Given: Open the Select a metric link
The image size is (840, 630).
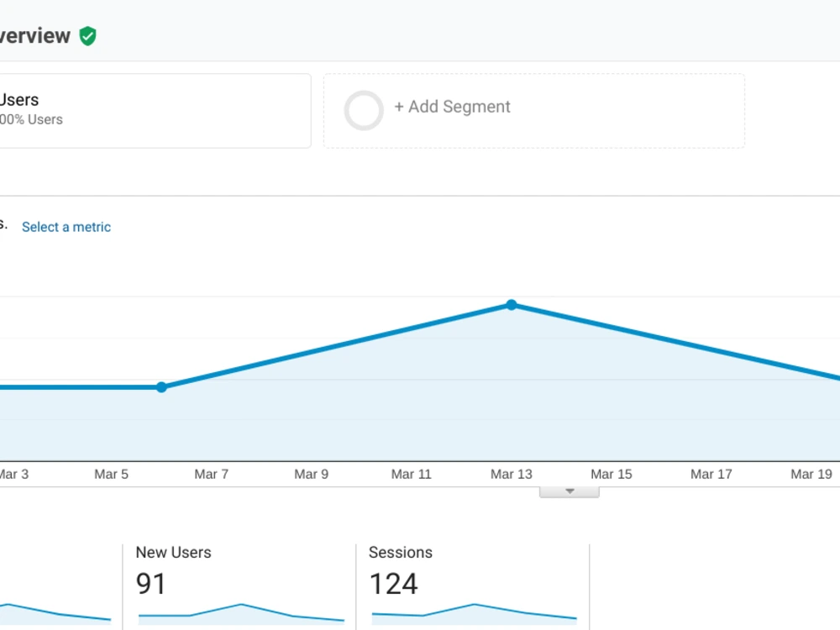Looking at the screenshot, I should [x=66, y=227].
